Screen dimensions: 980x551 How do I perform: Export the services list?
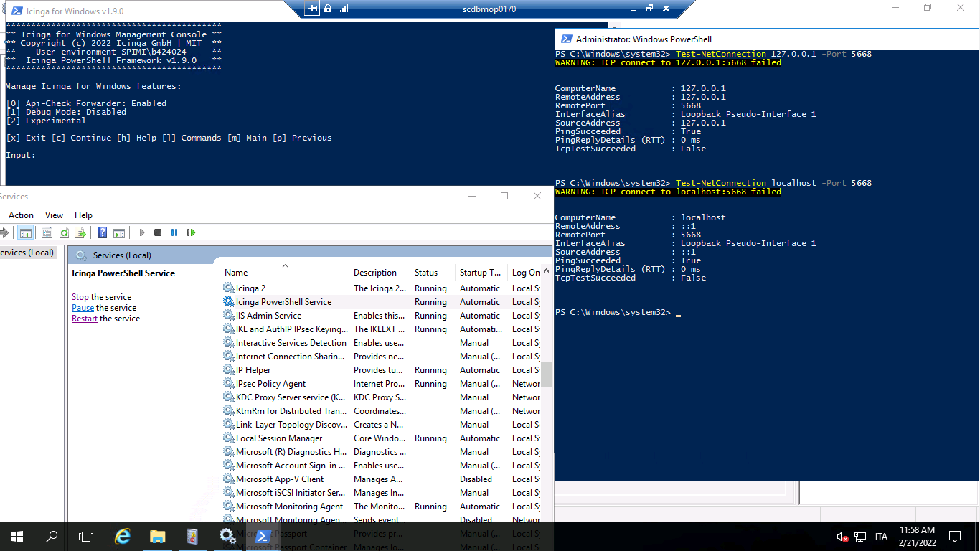click(x=80, y=232)
